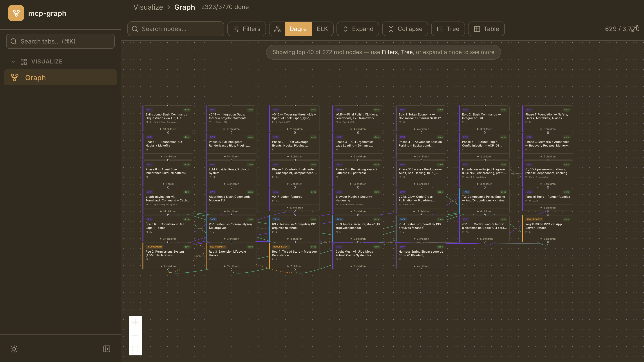The height and width of the screenshot is (362, 644).
Task: Expand 13 children of v0.14 Integration Gaps
Action: click(x=231, y=129)
